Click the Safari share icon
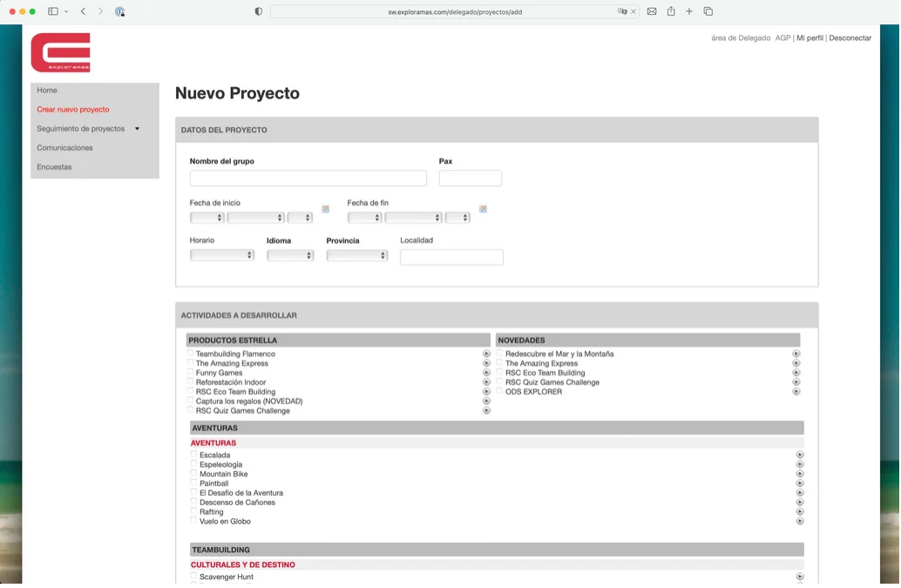This screenshot has width=901, height=588. click(x=671, y=11)
